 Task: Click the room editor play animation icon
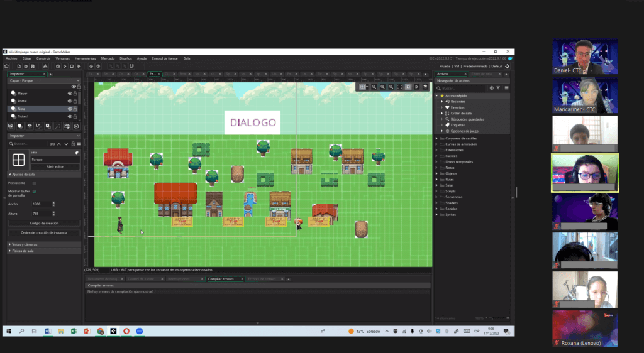(416, 87)
